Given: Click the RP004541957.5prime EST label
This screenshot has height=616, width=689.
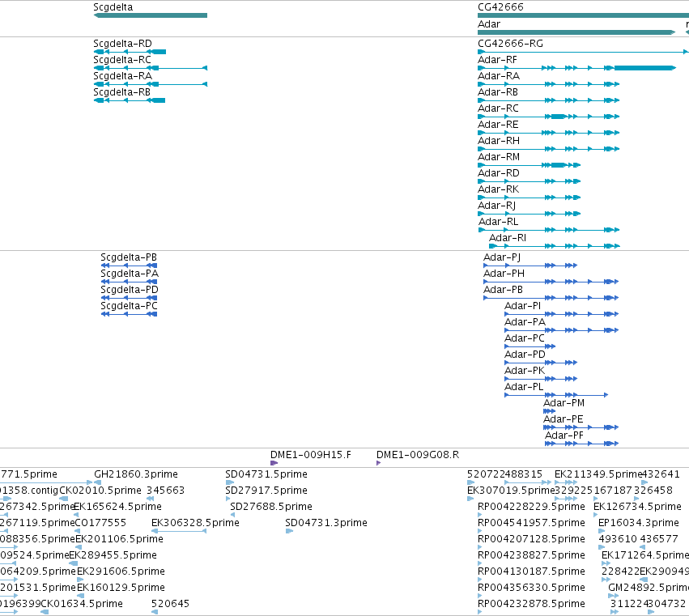Looking at the screenshot, I should 531,523.
